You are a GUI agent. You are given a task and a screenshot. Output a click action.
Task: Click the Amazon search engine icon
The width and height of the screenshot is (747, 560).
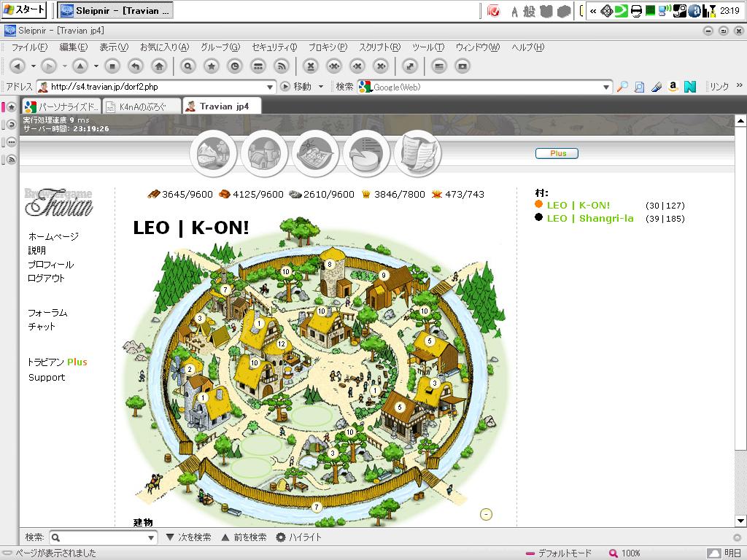(673, 87)
